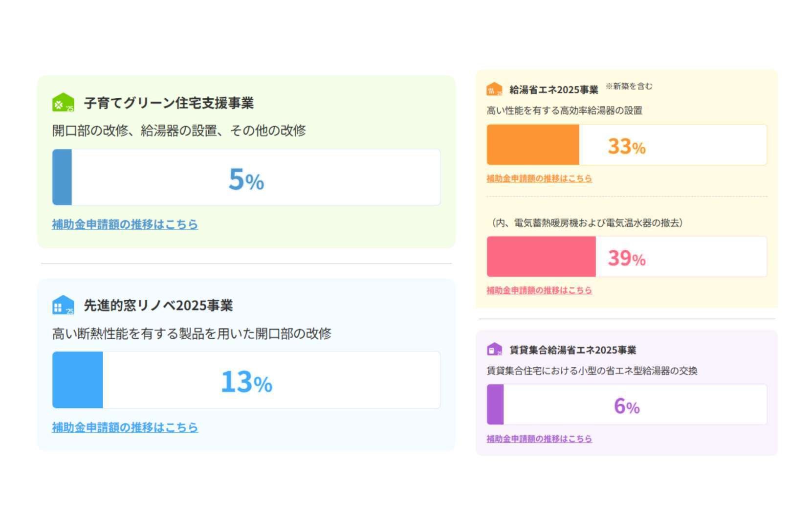The image size is (812, 528).
Task: Click the ※新築を含む note
Action: tap(629, 87)
